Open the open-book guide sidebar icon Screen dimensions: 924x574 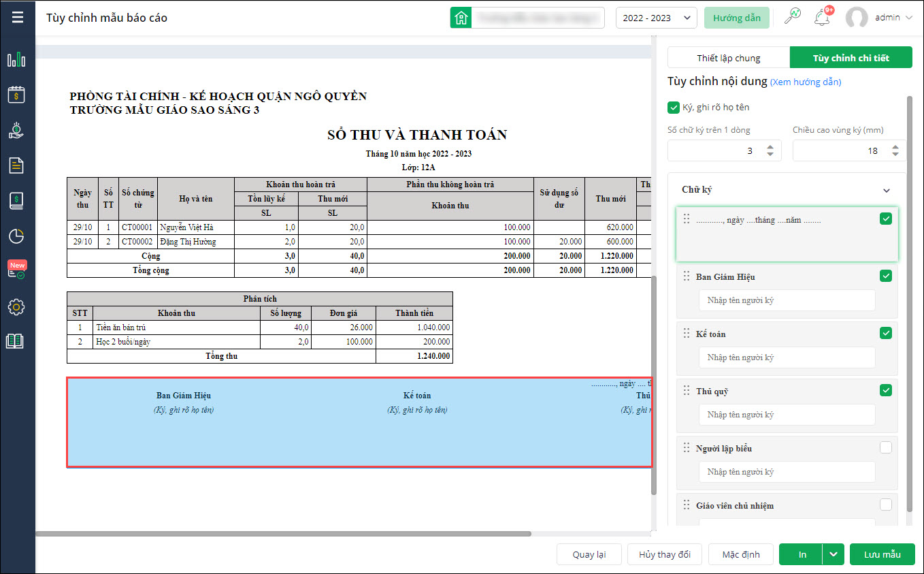click(15, 342)
